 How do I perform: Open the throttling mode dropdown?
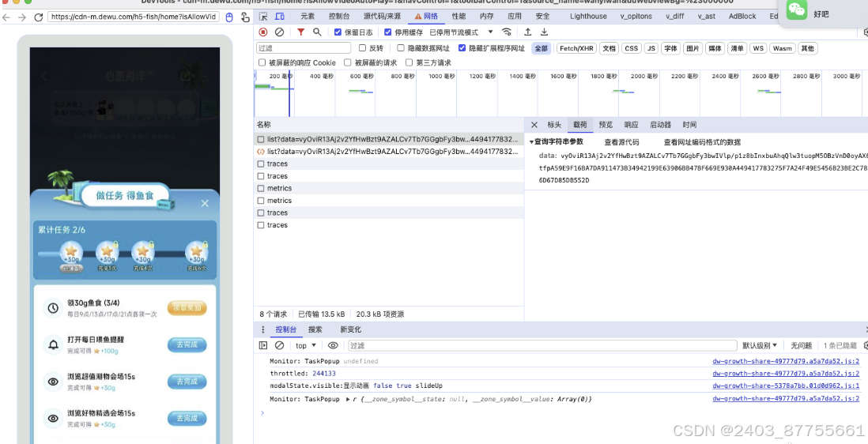coord(461,32)
